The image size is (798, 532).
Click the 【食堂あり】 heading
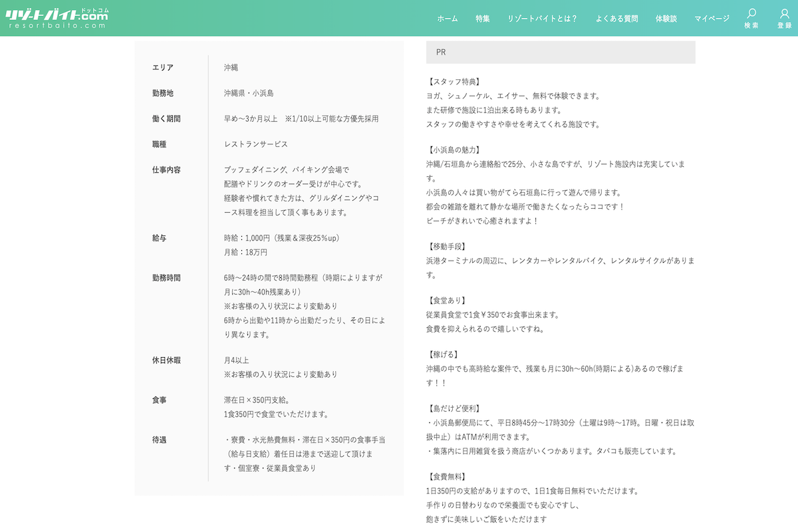(x=448, y=300)
